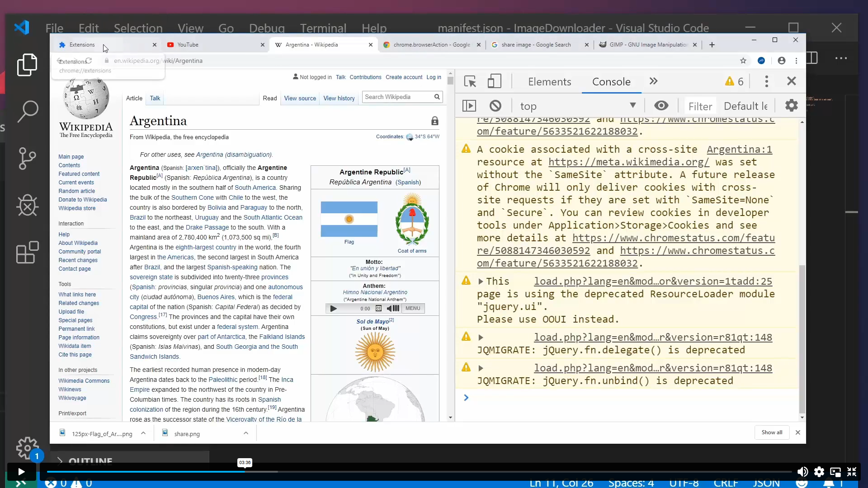This screenshot has width=868, height=488.
Task: Open the DevTools Elements tab
Action: coord(549,82)
